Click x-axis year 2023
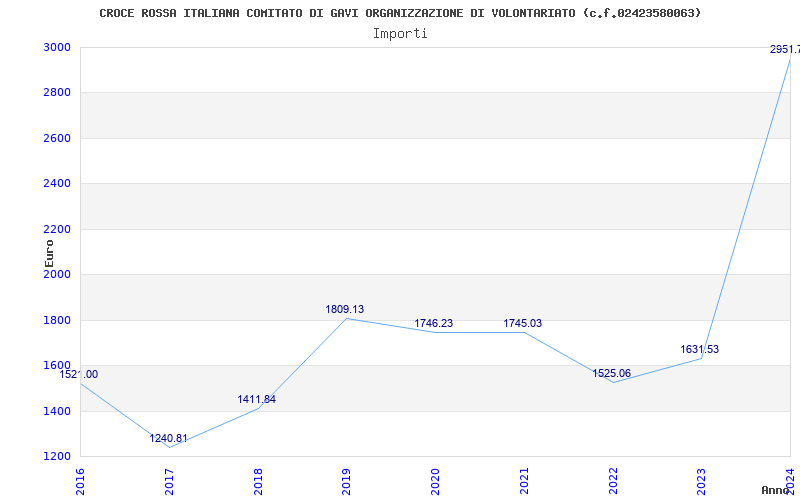The image size is (800, 500). 702,481
